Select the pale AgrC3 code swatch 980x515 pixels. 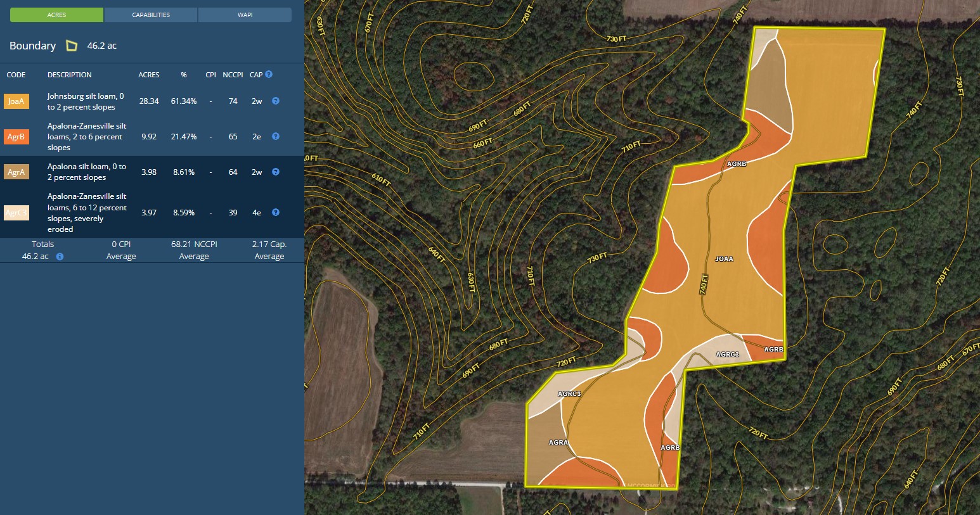click(16, 213)
